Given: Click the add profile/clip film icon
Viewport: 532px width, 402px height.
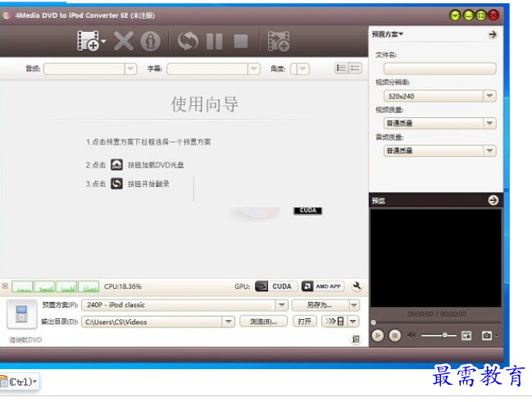Looking at the screenshot, I should 279,41.
